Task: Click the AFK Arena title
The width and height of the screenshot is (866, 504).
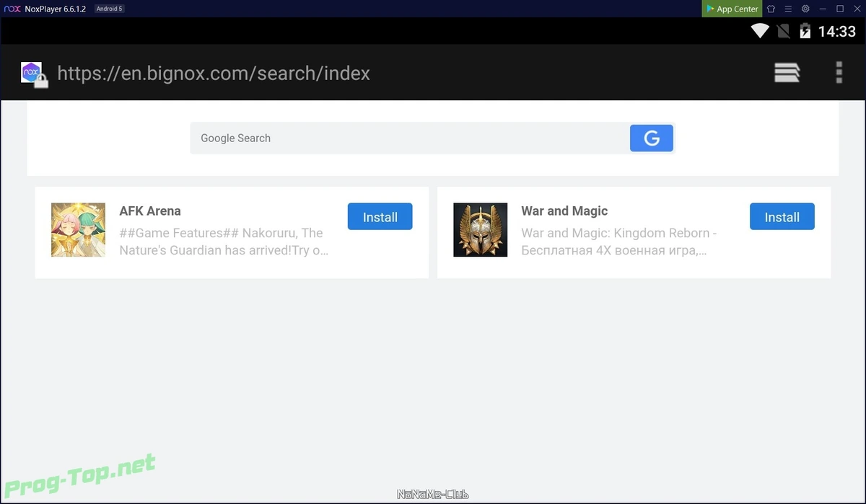Action: 150,211
